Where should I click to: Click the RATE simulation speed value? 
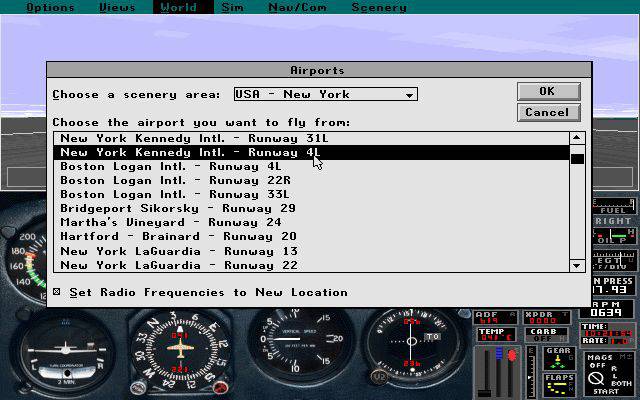(x=619, y=341)
